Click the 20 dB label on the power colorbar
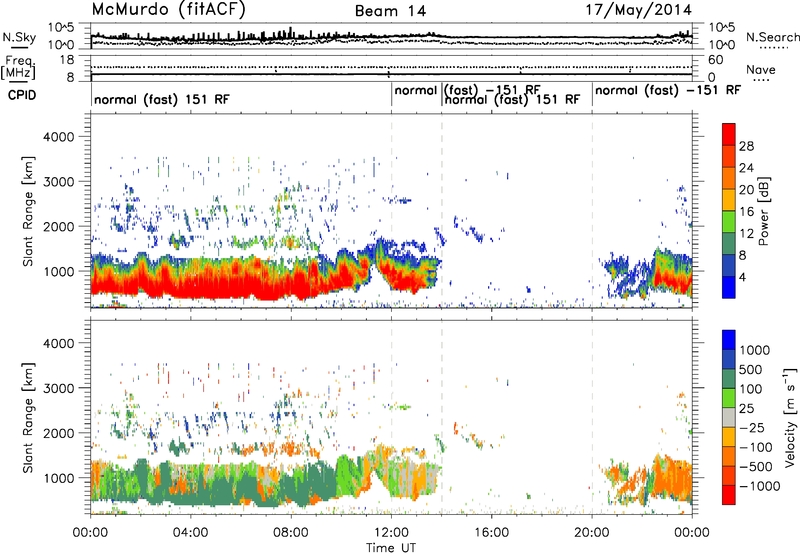This screenshot has width=800, height=554. 746,190
